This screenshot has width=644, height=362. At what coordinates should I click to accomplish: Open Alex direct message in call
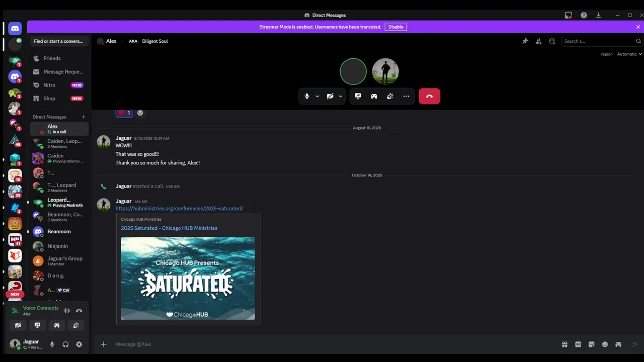[59, 129]
